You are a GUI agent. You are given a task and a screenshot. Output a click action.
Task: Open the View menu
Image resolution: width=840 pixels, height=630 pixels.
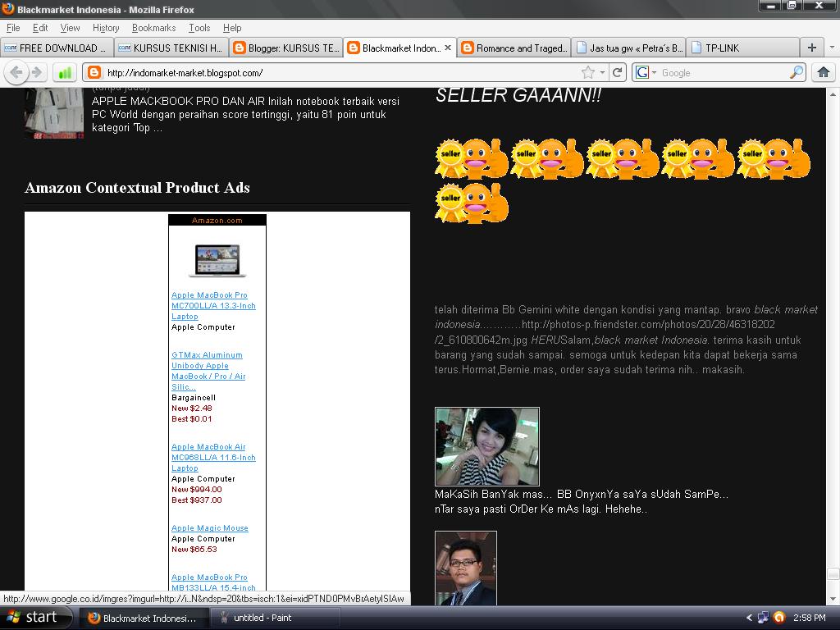(x=71, y=28)
